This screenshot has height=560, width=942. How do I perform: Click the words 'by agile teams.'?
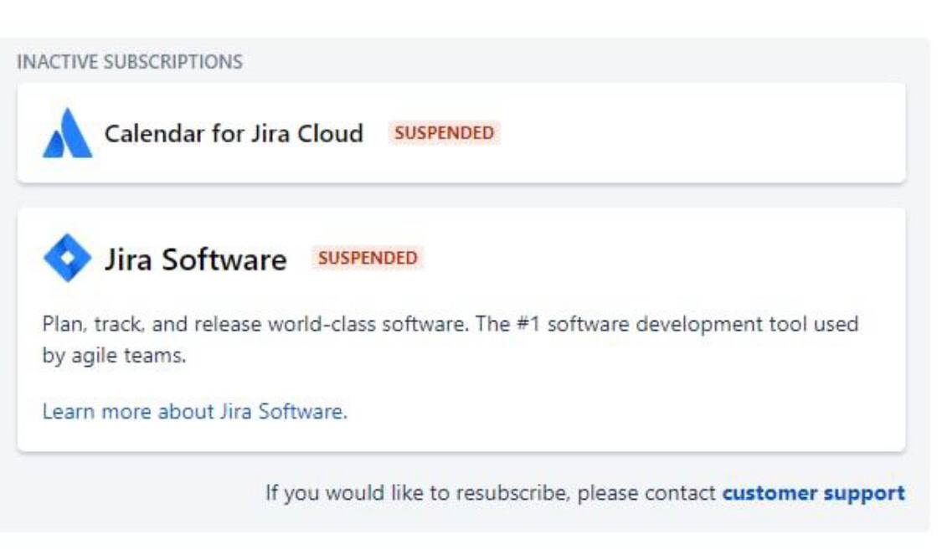coord(114,356)
